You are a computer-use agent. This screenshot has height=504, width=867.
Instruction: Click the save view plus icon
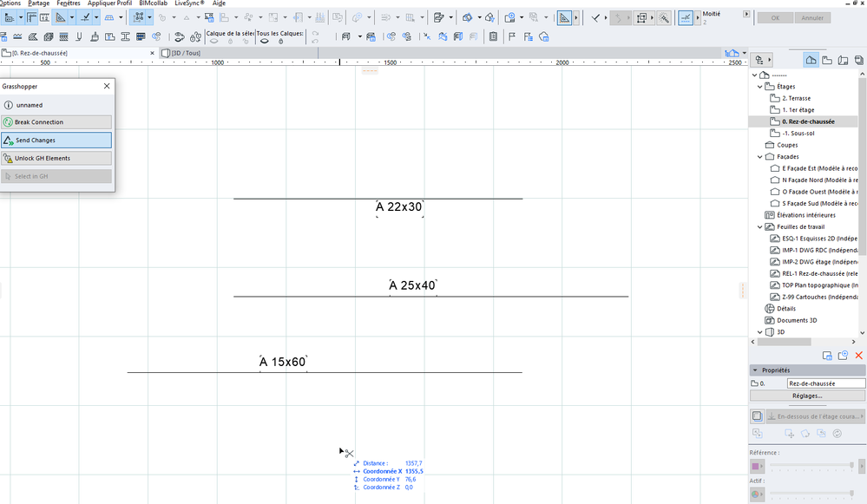(843, 356)
